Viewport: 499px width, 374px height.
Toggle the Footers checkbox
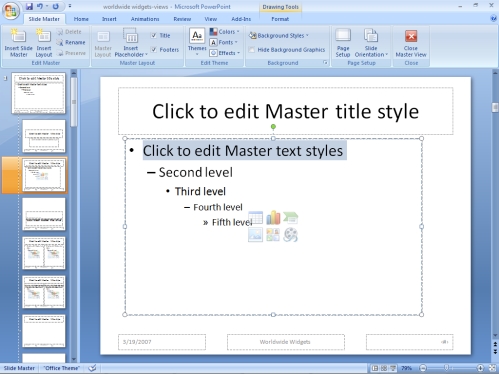[x=154, y=50]
